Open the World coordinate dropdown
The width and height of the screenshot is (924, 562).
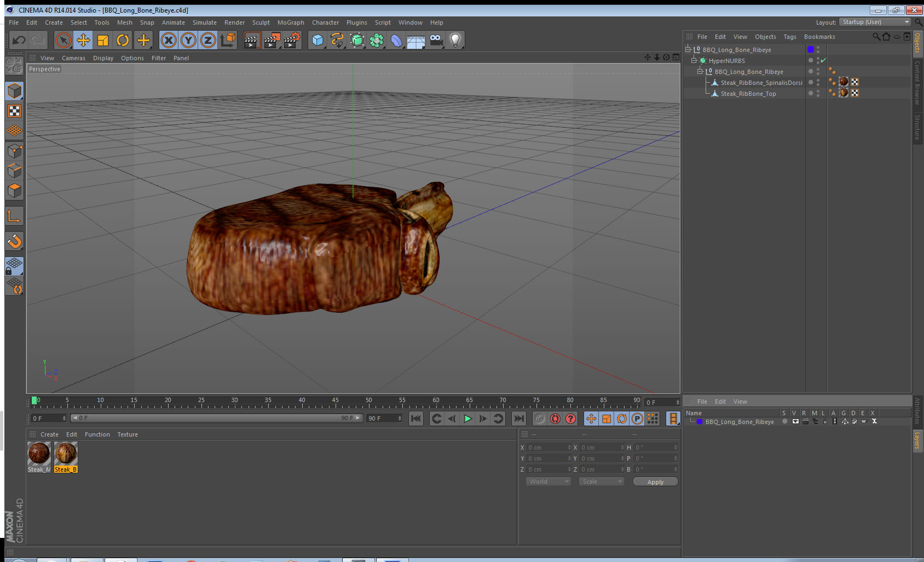point(548,481)
